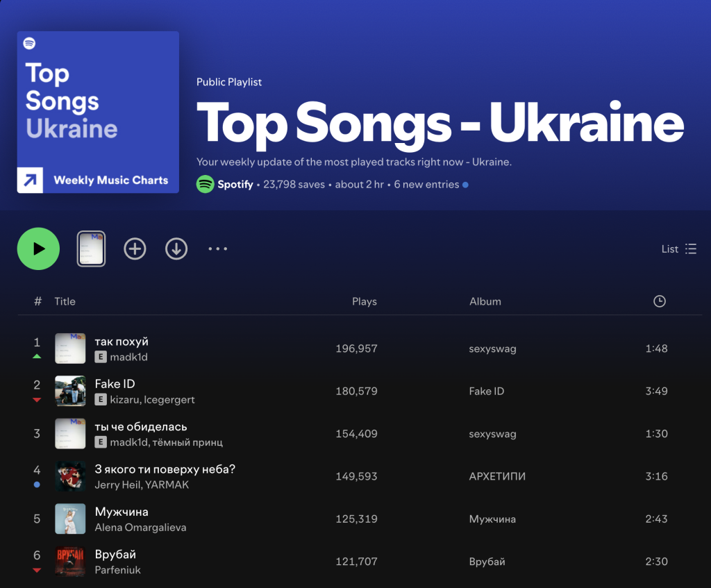Open artist kizaru on Fake ID row

125,399
